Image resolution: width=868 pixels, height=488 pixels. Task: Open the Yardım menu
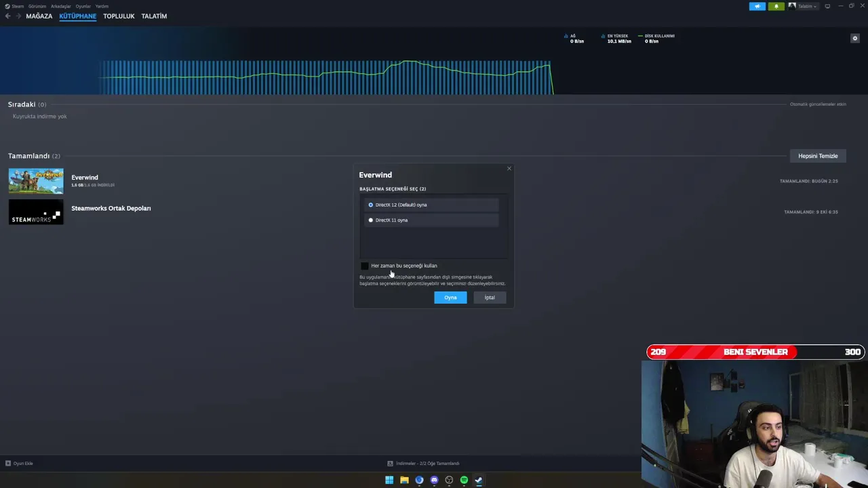pyautogui.click(x=102, y=6)
